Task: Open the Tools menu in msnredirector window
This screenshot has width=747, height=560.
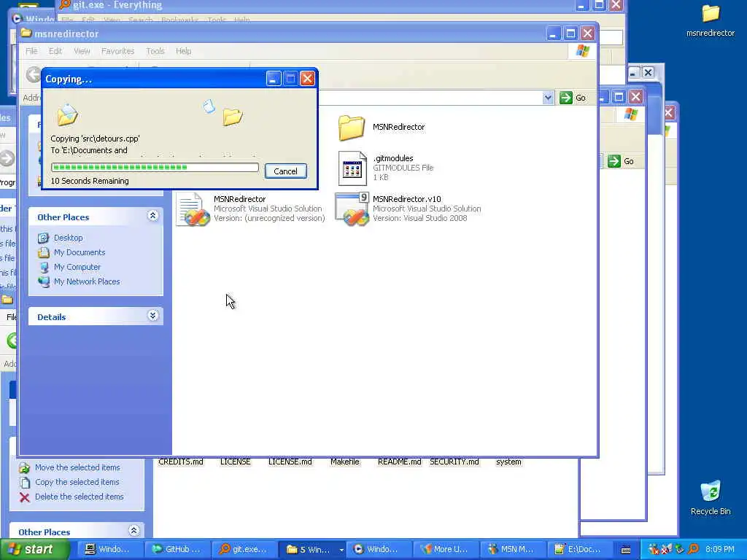Action: coord(155,51)
